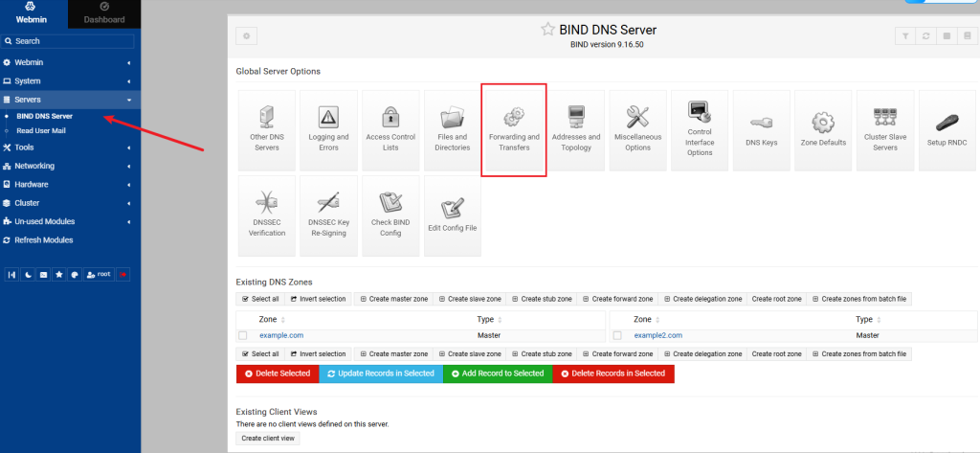The height and width of the screenshot is (453, 980).
Task: Open the example.com zone link
Action: pyautogui.click(x=281, y=335)
